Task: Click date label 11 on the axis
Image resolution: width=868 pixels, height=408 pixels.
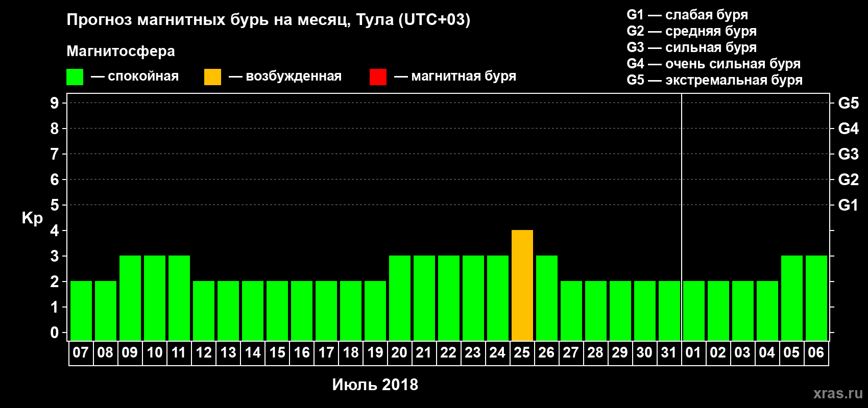Action: tap(179, 352)
